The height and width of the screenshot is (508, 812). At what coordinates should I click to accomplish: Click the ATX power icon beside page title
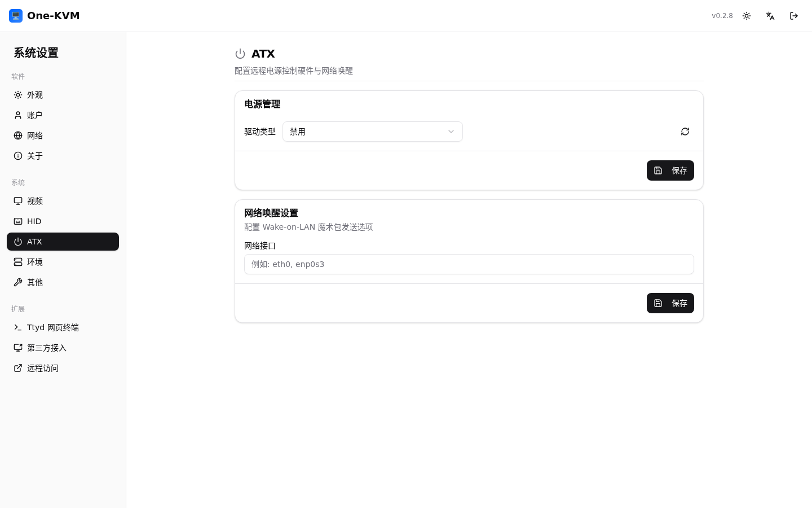pos(240,54)
